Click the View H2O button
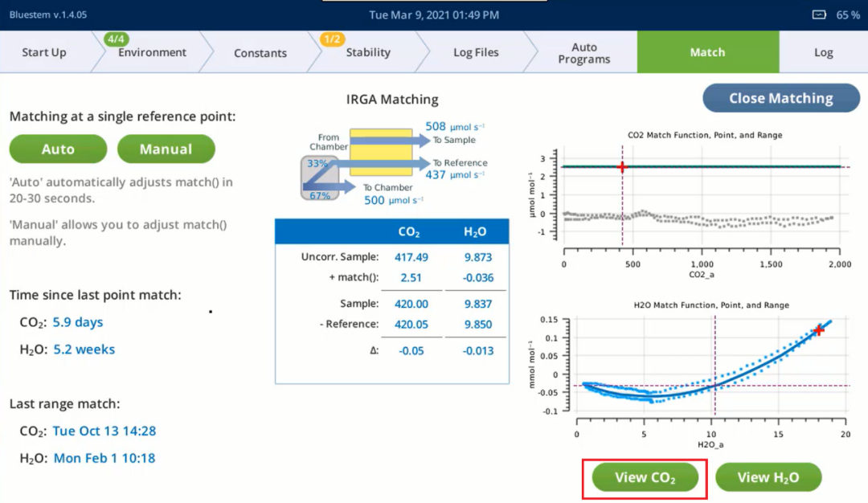Screen dimensions: 868x503 coord(768,478)
